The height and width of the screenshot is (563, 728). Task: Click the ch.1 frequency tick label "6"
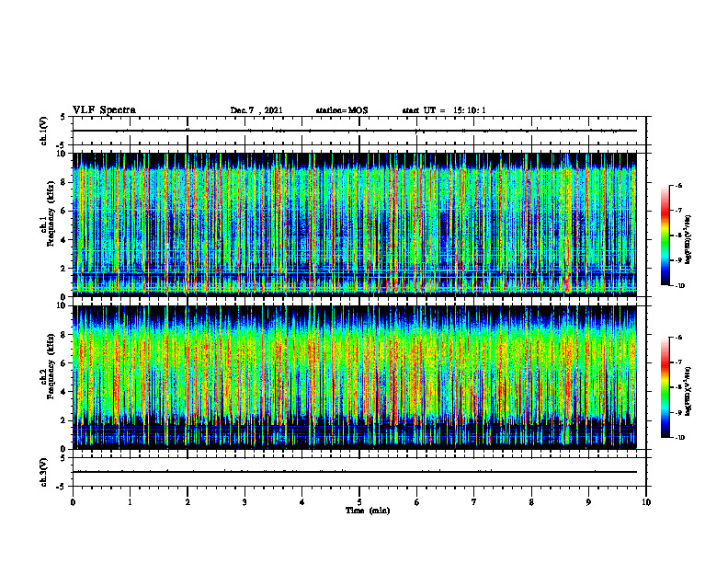[x=63, y=211]
